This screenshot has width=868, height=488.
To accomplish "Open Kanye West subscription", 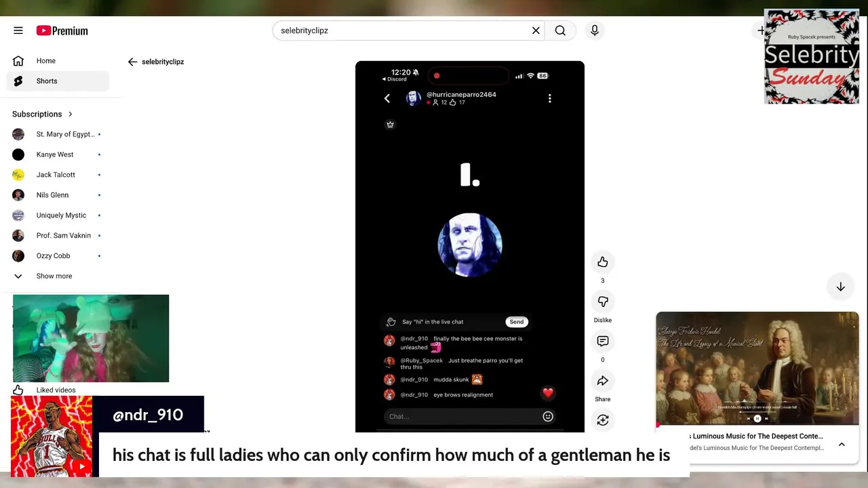I will click(x=58, y=155).
